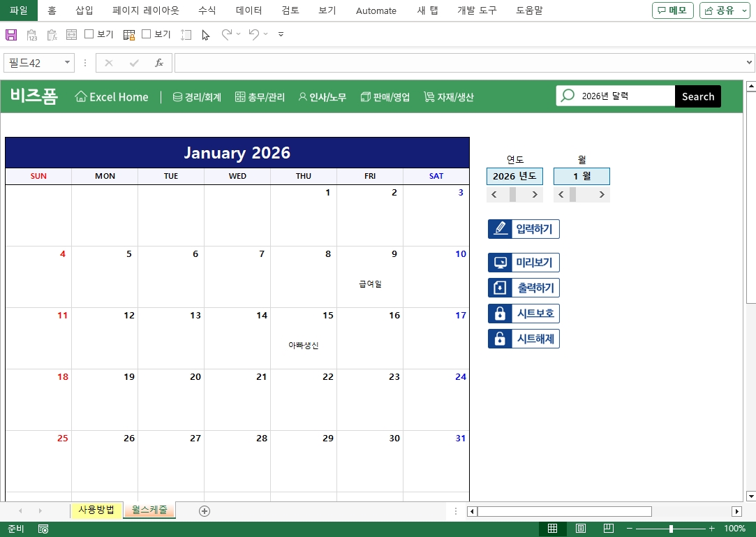The width and height of the screenshot is (756, 537).
Task: Open the Automate ribbon tab
Action: coord(376,10)
